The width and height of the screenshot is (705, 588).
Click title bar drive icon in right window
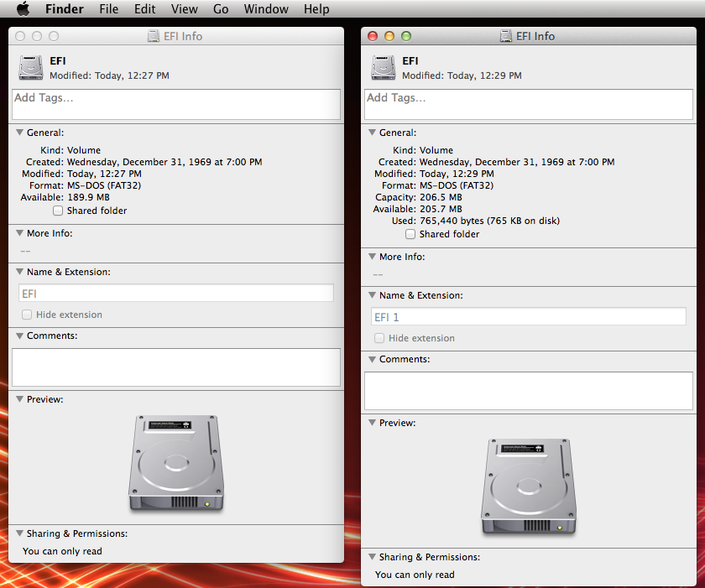pyautogui.click(x=506, y=36)
